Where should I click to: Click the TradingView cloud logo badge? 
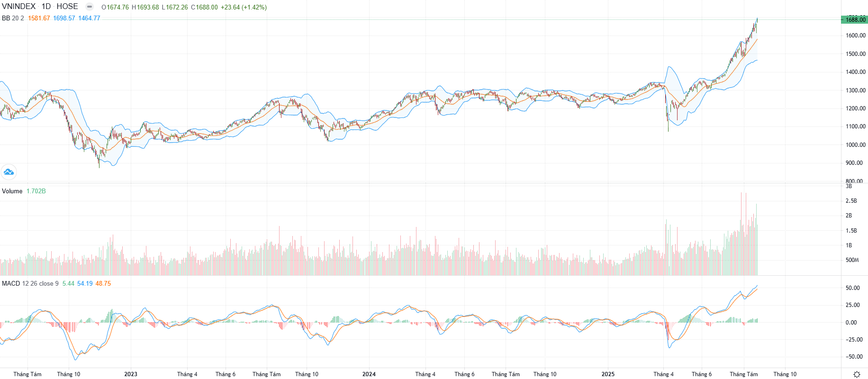tap(9, 172)
